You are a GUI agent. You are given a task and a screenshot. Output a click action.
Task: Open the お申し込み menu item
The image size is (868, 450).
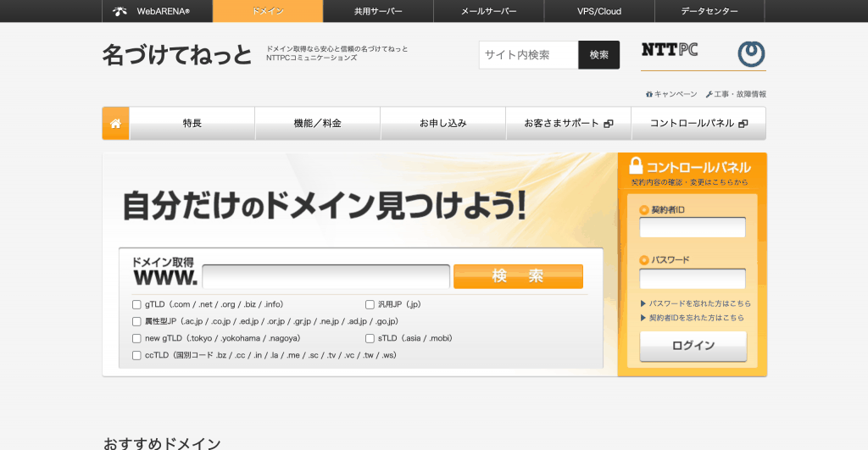pos(442,124)
